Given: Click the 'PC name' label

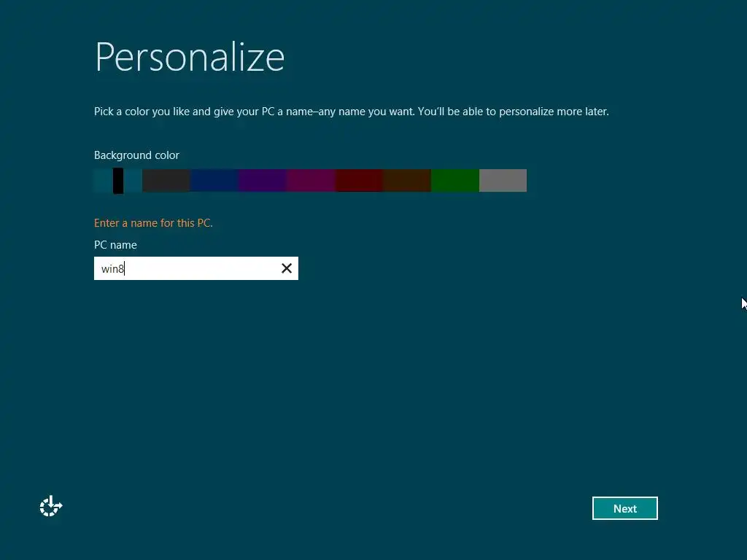Looking at the screenshot, I should tap(115, 245).
